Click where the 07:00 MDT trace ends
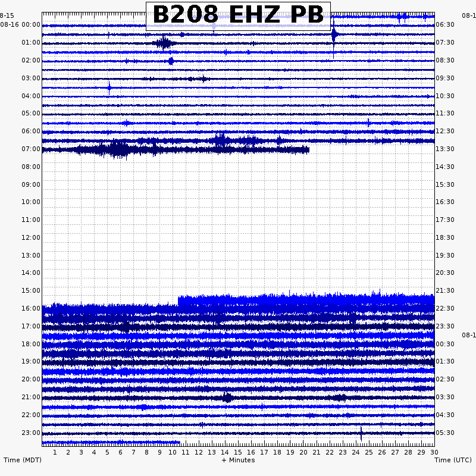This screenshot has width=476, height=476. (309, 150)
